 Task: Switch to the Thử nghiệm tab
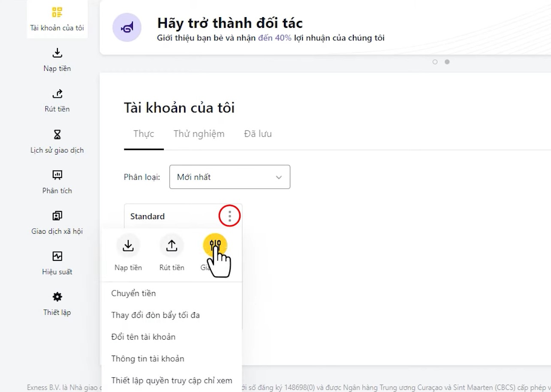tap(199, 134)
